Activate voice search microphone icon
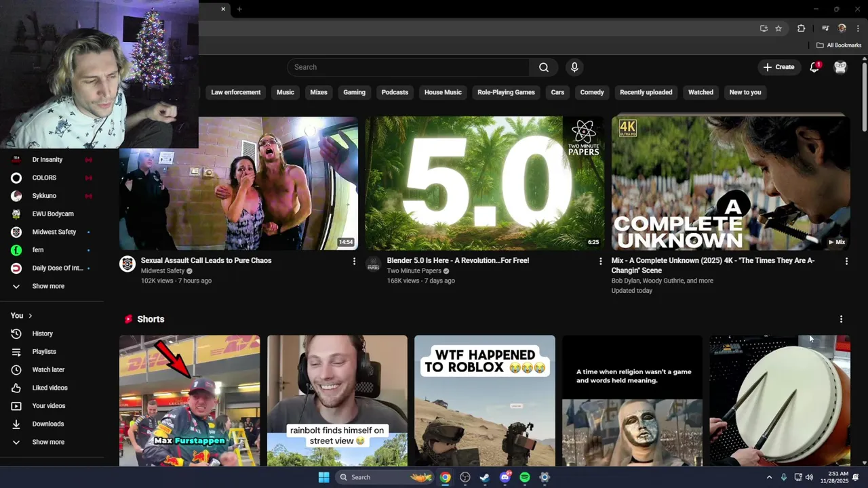The height and width of the screenshot is (488, 868). [x=574, y=67]
